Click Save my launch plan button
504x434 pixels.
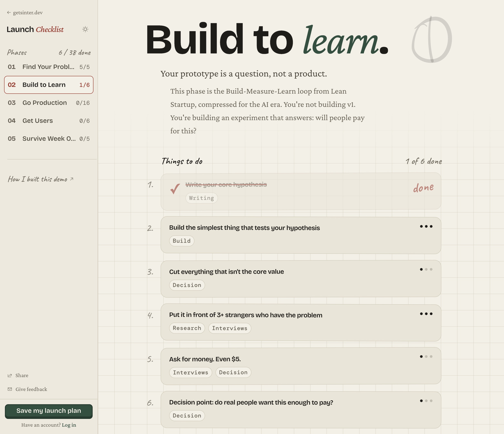point(49,411)
